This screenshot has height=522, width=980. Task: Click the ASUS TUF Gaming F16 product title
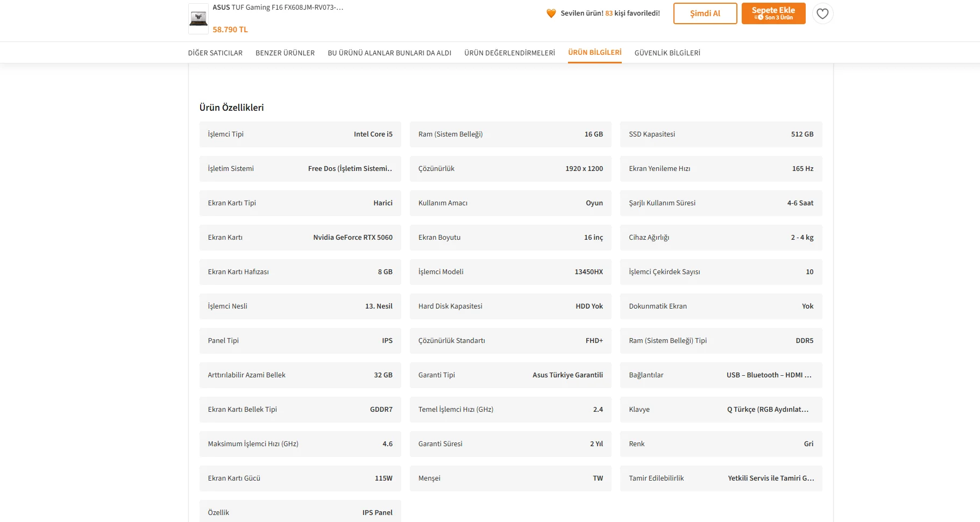click(x=278, y=8)
